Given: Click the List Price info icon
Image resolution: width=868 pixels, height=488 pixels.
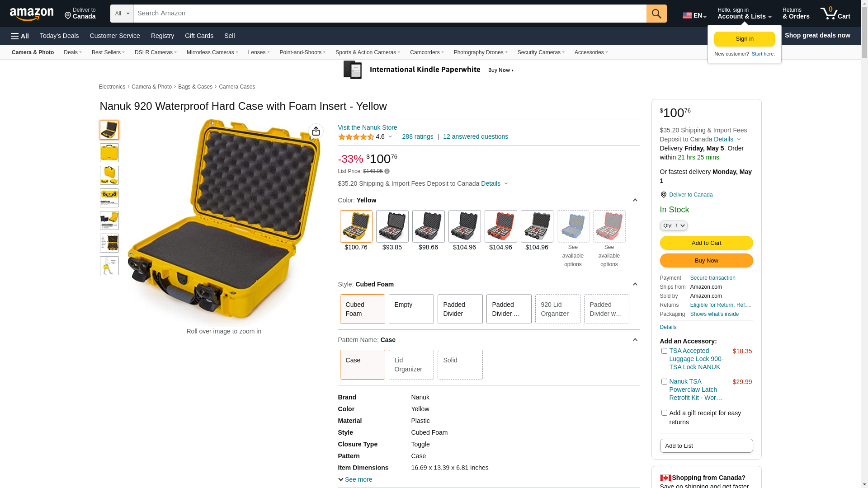Looking at the screenshot, I should pyautogui.click(x=387, y=171).
